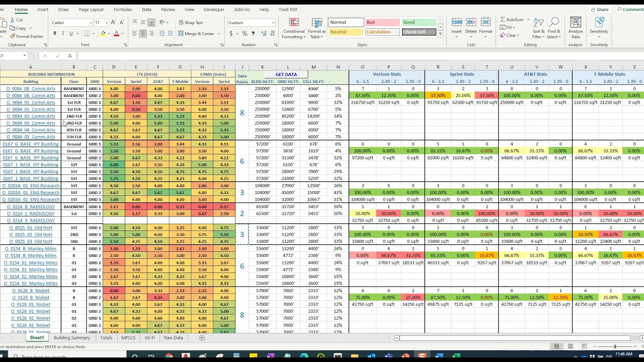This screenshot has height=362, width=644.
Task: Switch to the Developer ribbon tab
Action: click(214, 10)
